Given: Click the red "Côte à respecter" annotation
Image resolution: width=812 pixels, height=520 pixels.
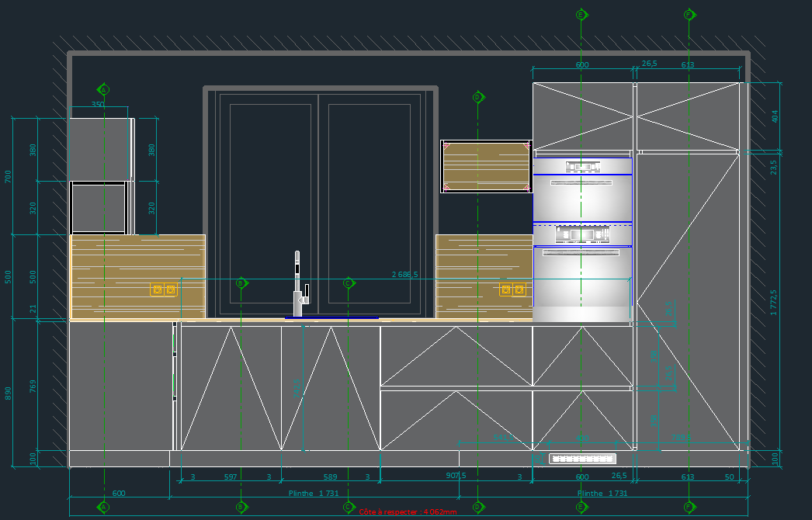Looking at the screenshot, I should pos(408,511).
